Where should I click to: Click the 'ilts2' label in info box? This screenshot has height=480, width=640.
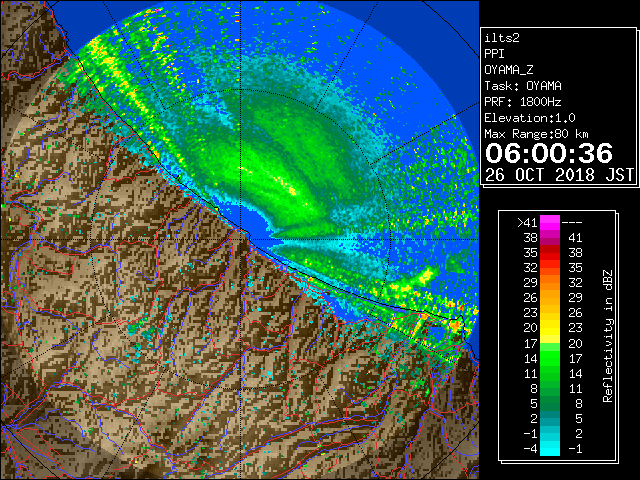[x=502, y=38]
